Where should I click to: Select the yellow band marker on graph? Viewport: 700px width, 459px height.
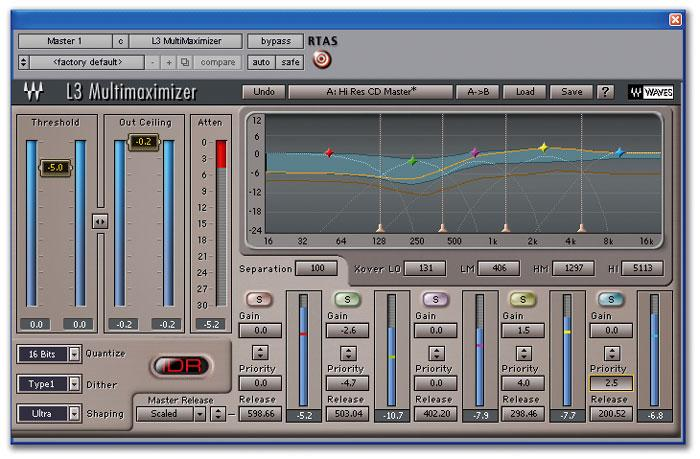(x=543, y=147)
